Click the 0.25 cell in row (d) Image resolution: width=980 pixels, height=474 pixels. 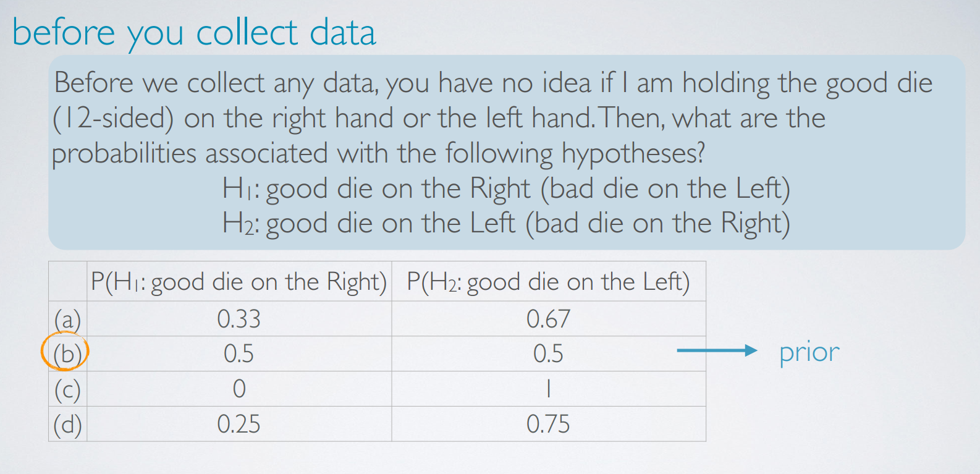pos(239,424)
